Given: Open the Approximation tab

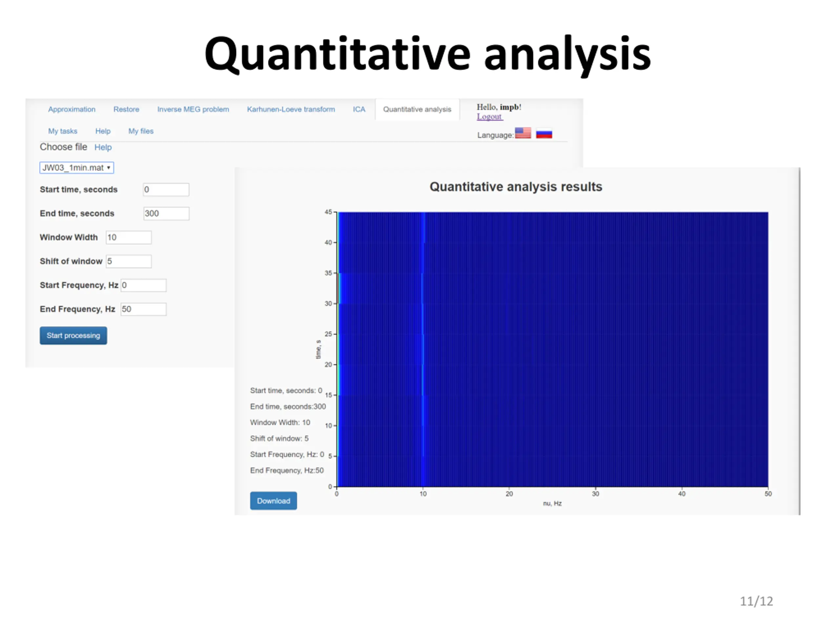Looking at the screenshot, I should click(72, 109).
